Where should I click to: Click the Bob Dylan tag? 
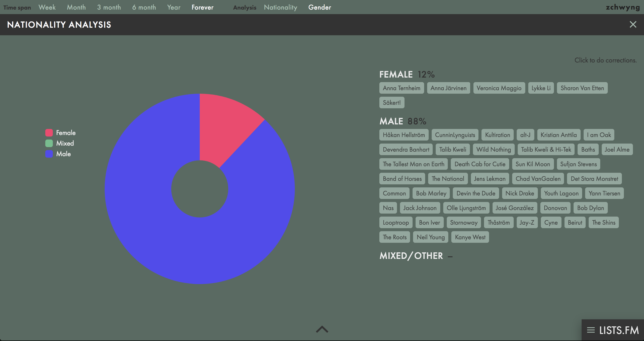[590, 208]
